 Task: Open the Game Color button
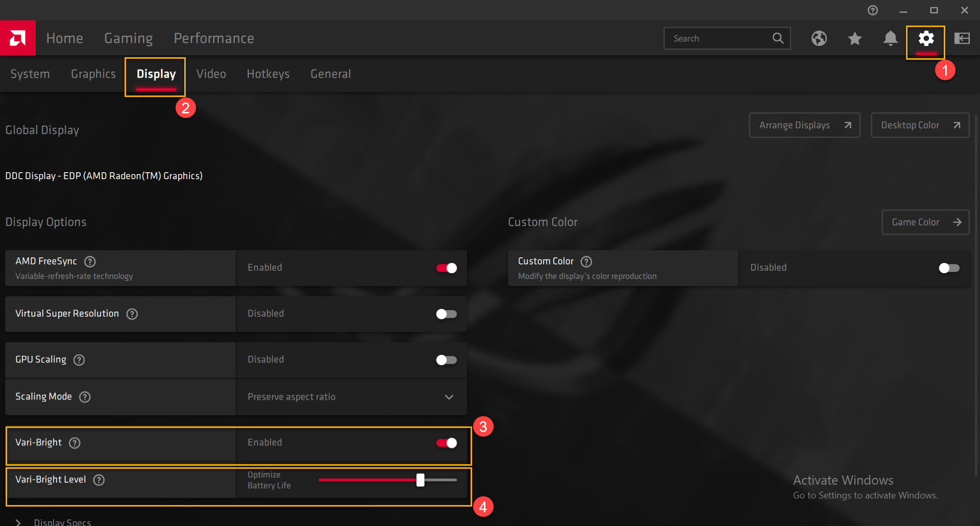pos(925,222)
